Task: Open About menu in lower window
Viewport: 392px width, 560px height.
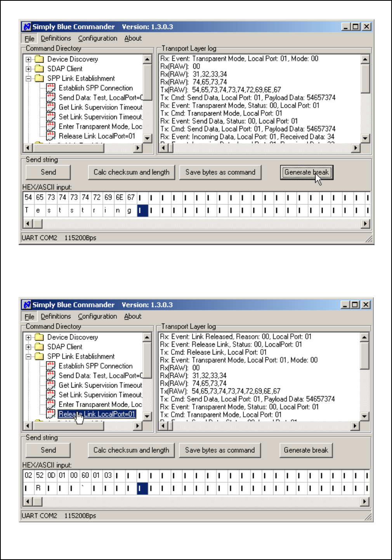Action: (133, 317)
